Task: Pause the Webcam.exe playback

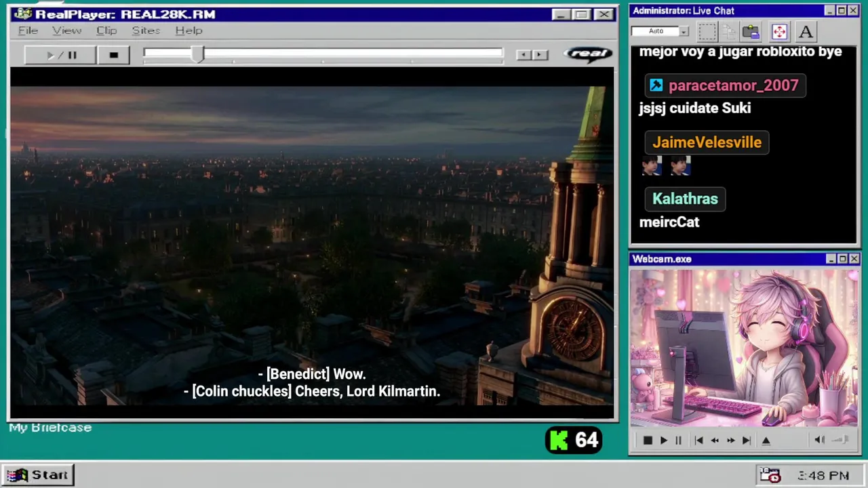Action: [678, 441]
